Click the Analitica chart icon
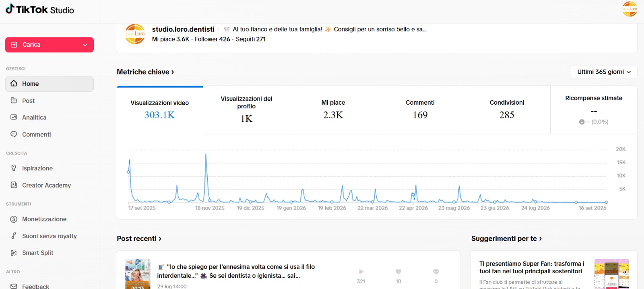The height and width of the screenshot is (289, 644). (14, 117)
